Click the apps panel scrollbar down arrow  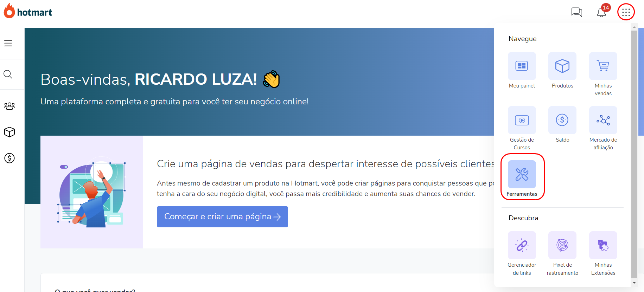[634, 283]
